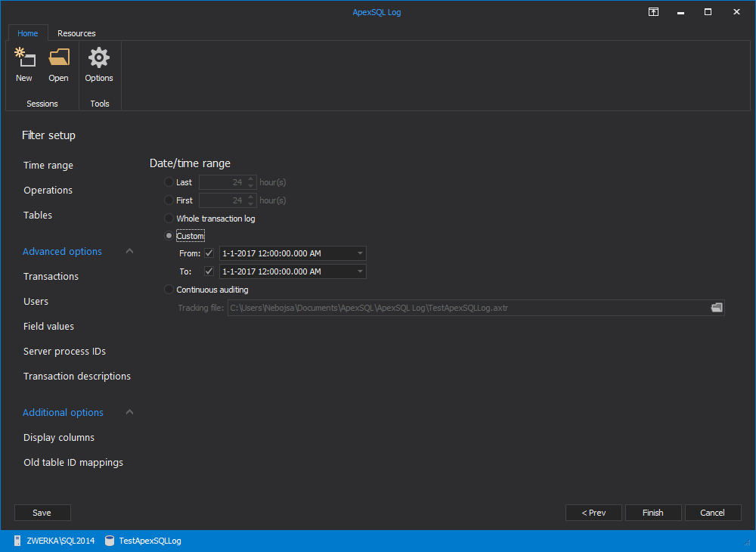Collapse the Additional options section
Viewport: 756px width, 552px height.
[x=130, y=412]
